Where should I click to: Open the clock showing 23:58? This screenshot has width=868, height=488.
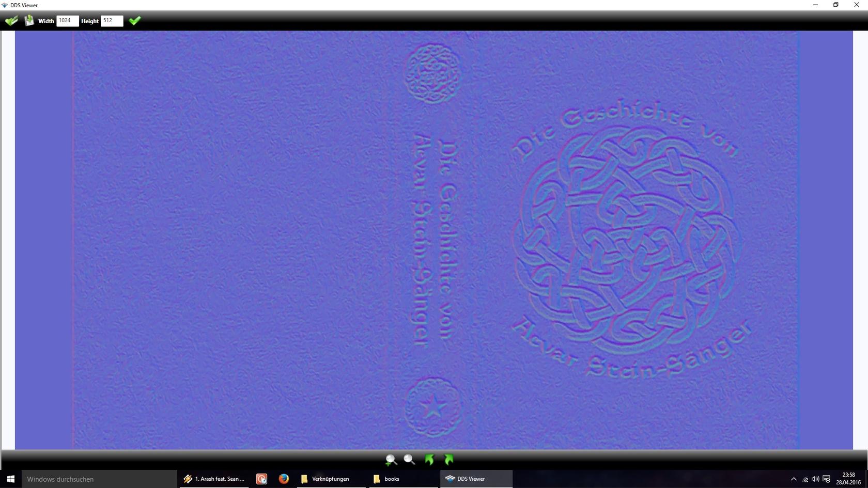pos(848,479)
